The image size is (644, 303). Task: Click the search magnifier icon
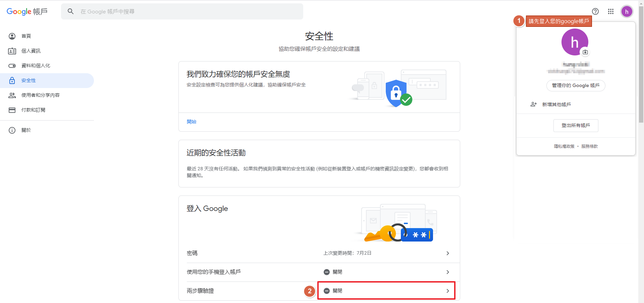[x=70, y=11]
